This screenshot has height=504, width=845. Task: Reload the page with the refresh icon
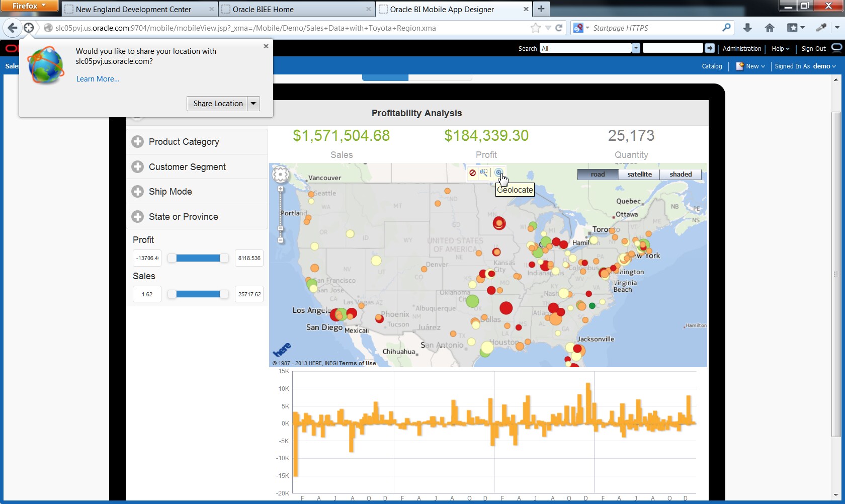pyautogui.click(x=559, y=28)
